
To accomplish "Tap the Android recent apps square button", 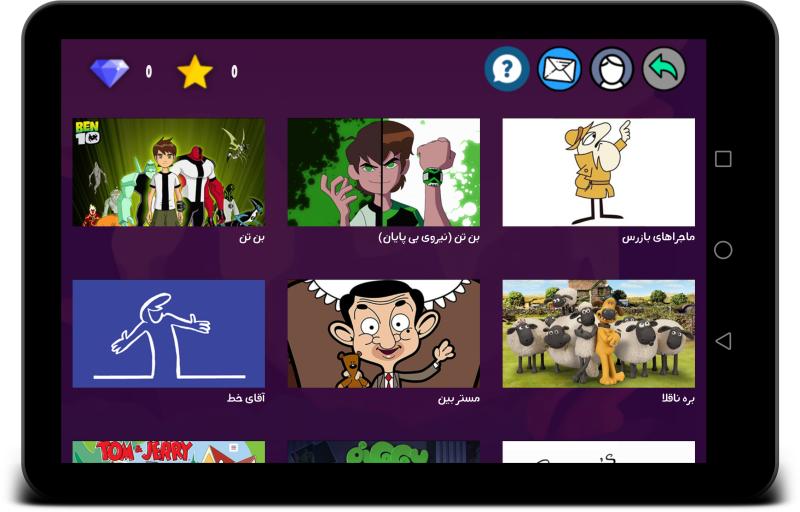I will click(x=723, y=159).
